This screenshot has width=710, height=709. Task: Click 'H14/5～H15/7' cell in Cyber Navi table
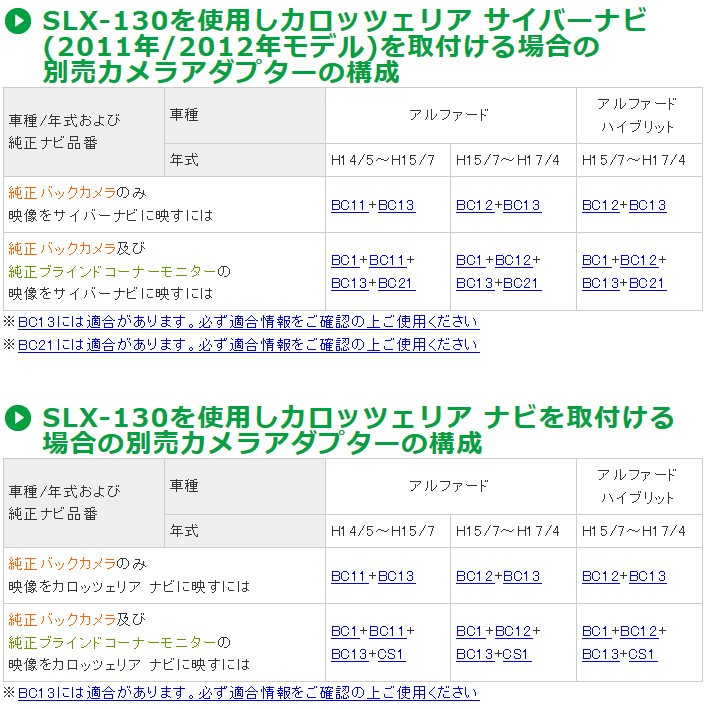click(388, 160)
